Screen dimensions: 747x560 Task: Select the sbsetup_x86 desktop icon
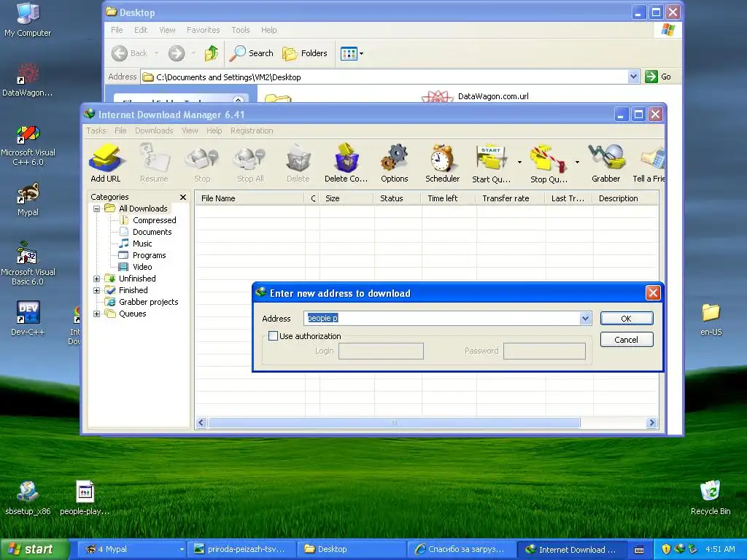pos(28,498)
